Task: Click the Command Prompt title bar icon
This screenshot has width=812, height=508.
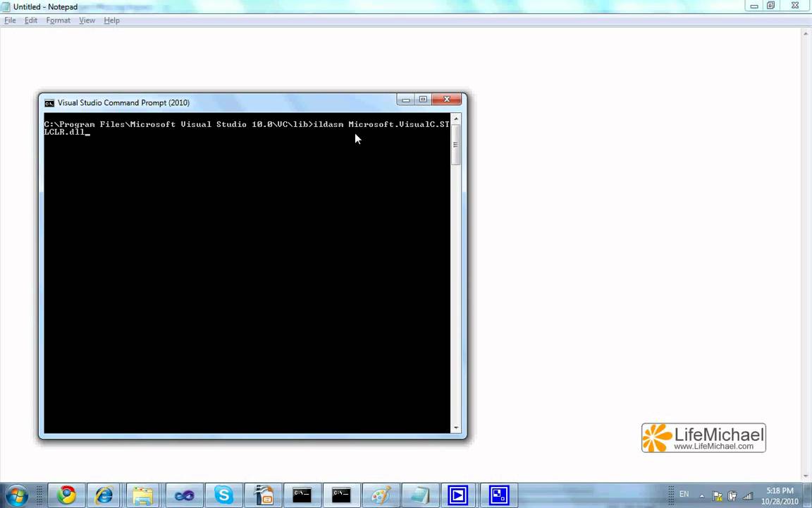Action: tap(49, 102)
